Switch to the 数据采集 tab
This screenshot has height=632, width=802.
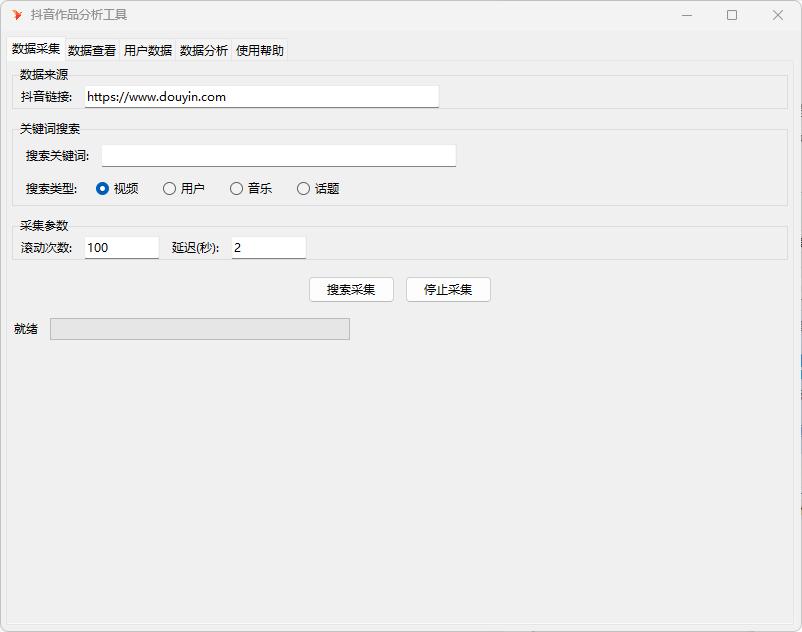click(36, 49)
